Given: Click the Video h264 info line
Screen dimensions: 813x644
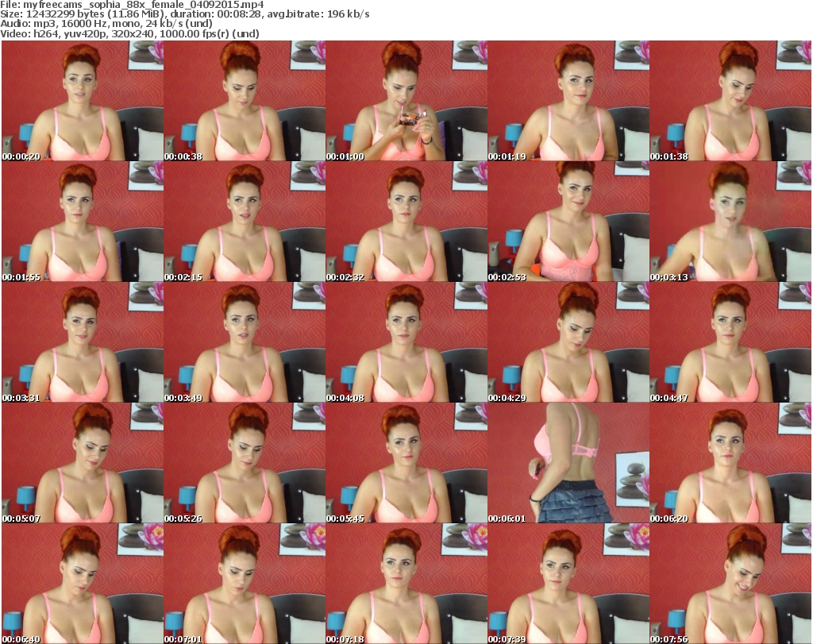Looking at the screenshot, I should 129,33.
